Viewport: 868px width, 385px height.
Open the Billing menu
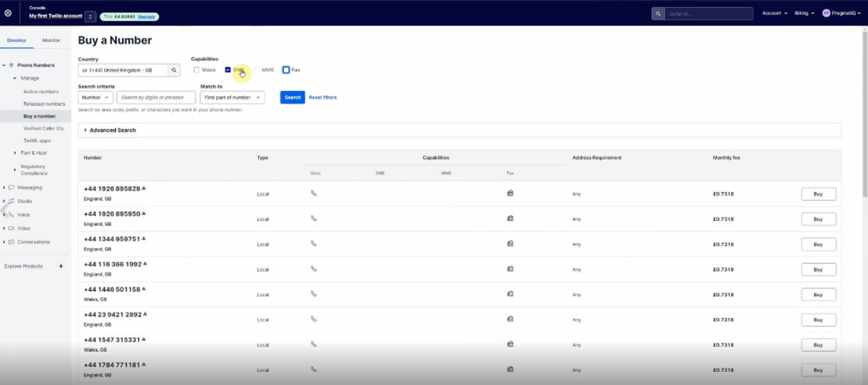pyautogui.click(x=804, y=13)
